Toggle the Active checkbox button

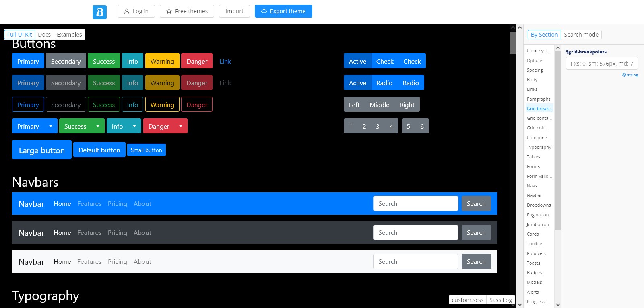click(357, 61)
